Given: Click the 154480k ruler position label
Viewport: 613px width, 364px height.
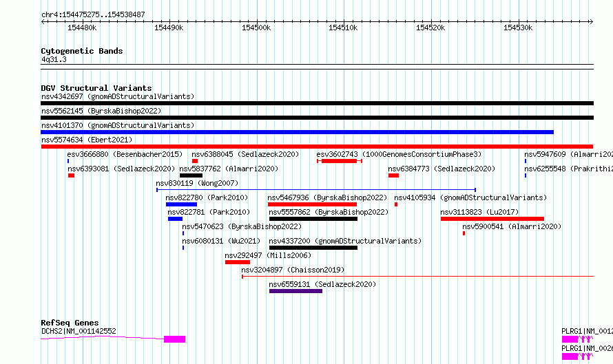Looking at the screenshot, I should tap(82, 28).
